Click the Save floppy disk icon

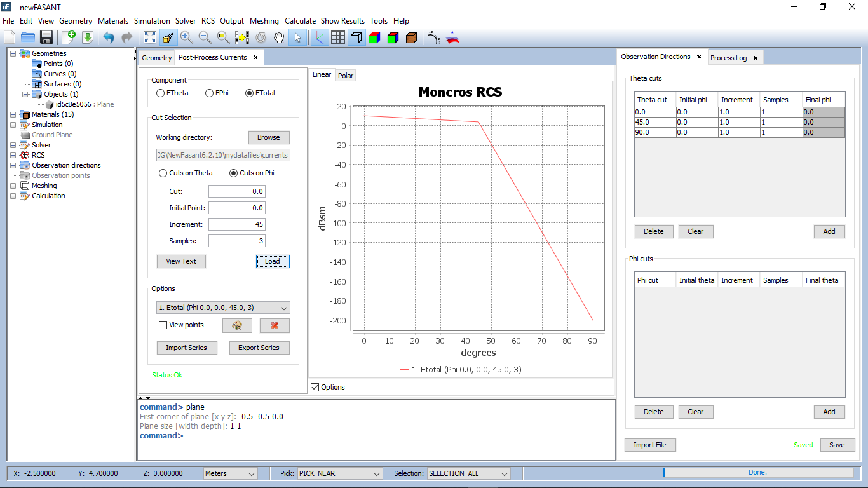point(46,37)
